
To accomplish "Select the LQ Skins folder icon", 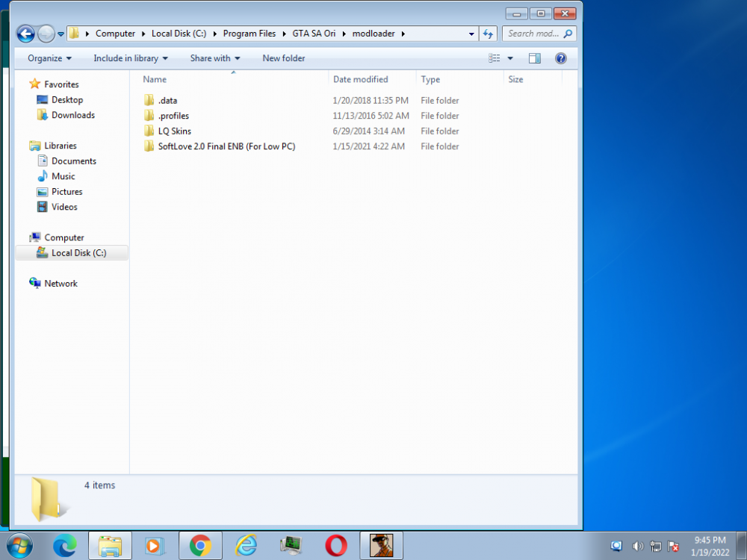I will click(149, 131).
